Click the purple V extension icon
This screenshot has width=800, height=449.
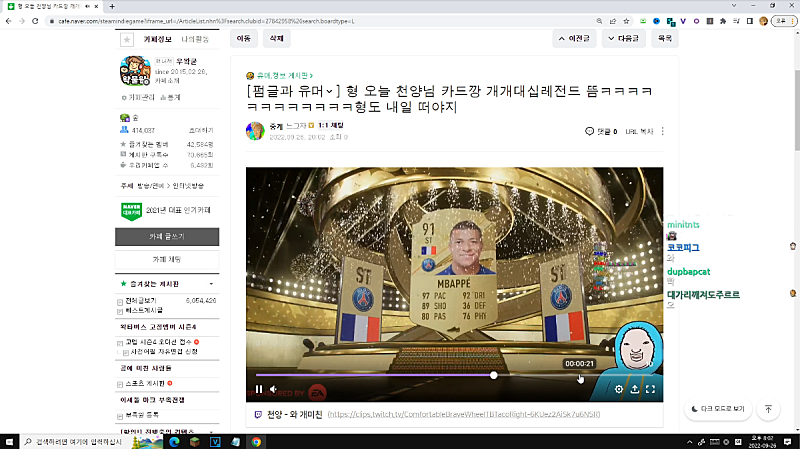pyautogui.click(x=683, y=21)
